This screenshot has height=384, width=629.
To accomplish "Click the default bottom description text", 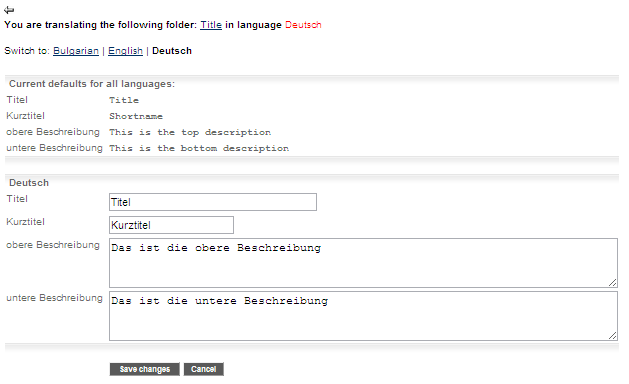I will coord(199,148).
